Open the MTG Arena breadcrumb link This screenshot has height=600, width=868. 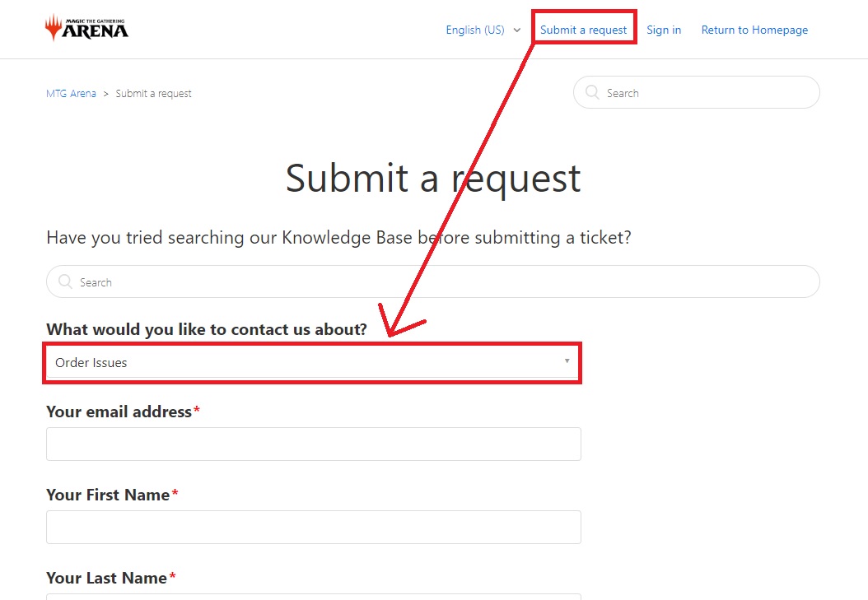point(71,93)
